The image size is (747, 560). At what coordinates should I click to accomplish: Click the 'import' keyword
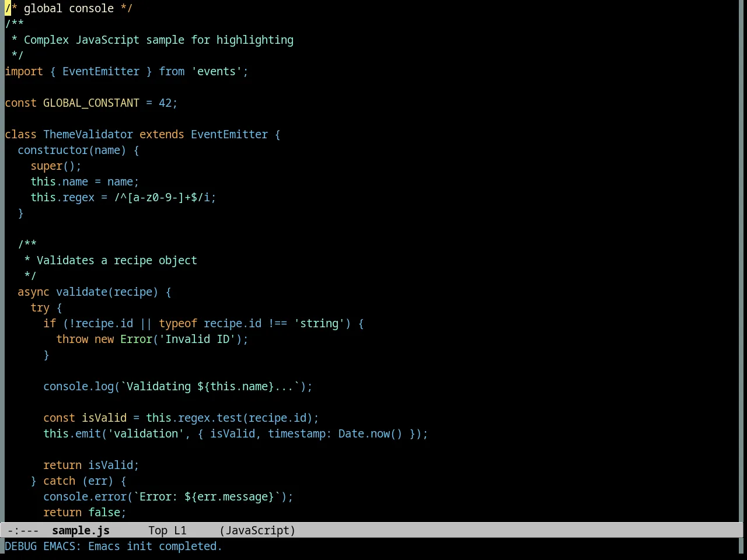(x=24, y=71)
